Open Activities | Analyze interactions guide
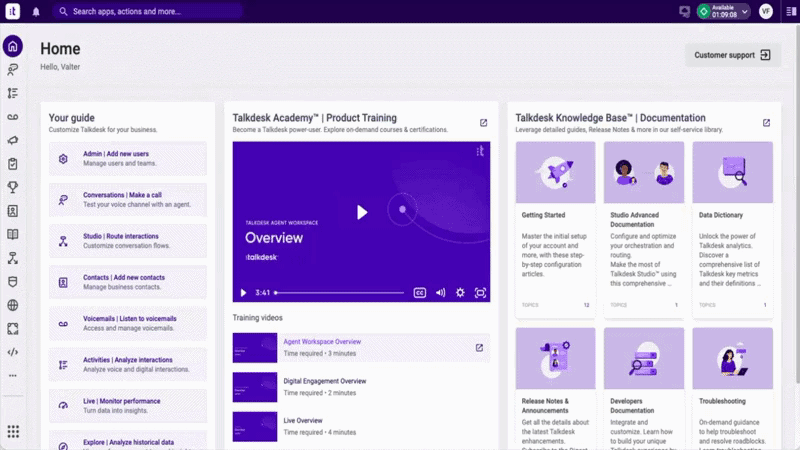The image size is (800, 450). point(128,365)
